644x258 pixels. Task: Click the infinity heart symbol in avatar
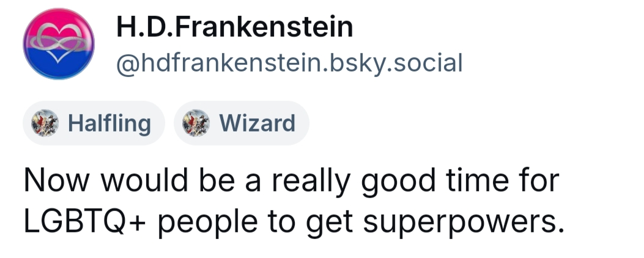coord(58,42)
